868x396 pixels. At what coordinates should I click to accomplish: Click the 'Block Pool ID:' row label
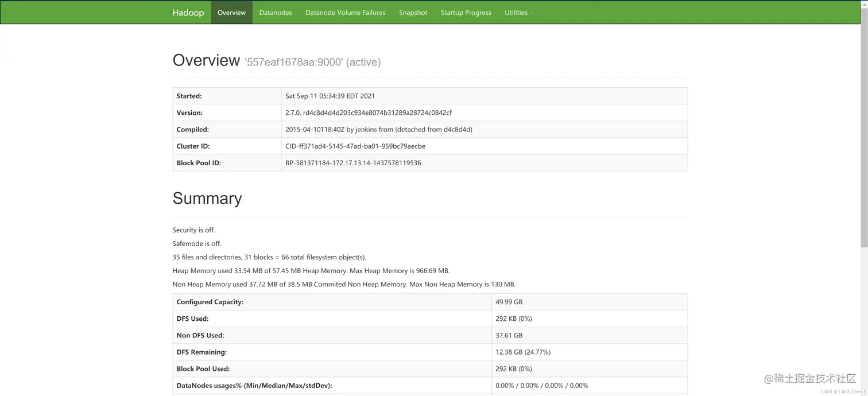pos(199,162)
